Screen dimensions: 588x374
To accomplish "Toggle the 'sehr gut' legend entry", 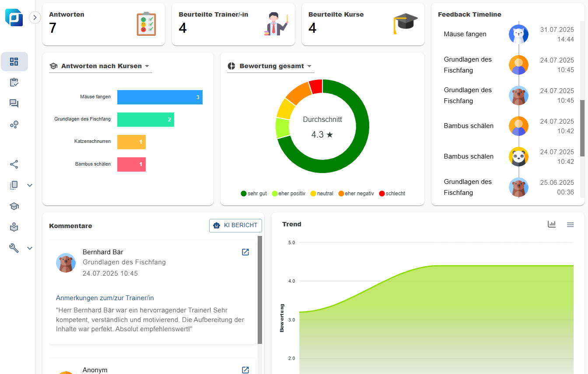I will 254,194.
